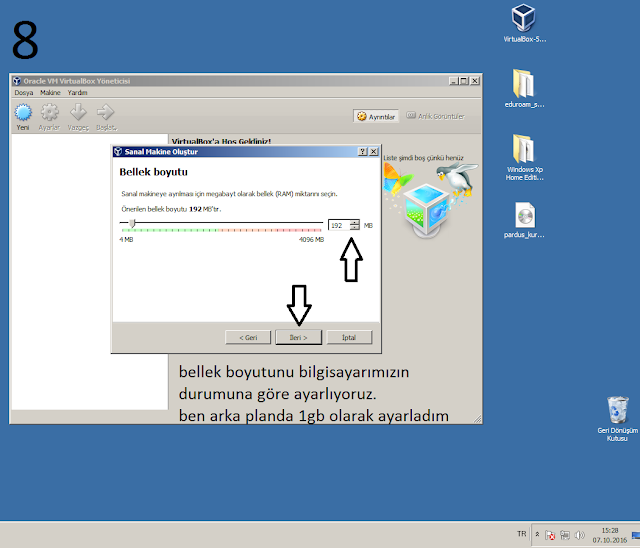Screen dimensions: 640x548
Task: Click the VirtualBox Manager window title bar icon
Action: (x=17, y=81)
